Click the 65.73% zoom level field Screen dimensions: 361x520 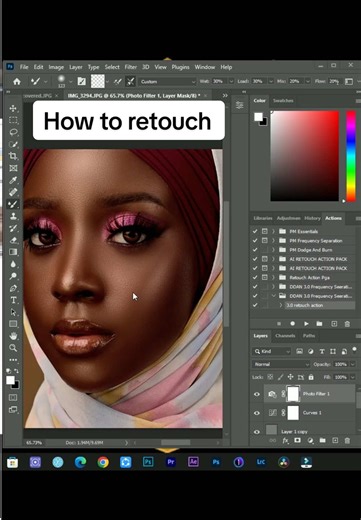34,443
